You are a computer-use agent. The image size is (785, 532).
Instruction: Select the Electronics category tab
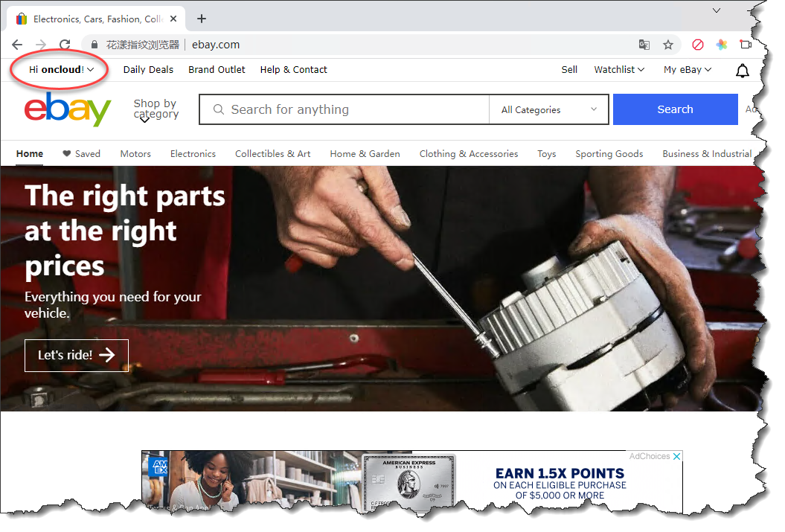193,154
